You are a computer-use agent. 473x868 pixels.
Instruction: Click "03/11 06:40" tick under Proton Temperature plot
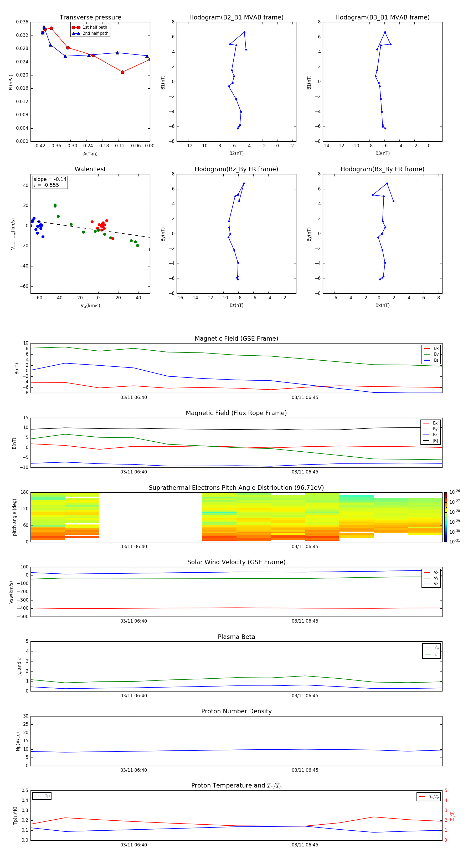[x=134, y=845]
